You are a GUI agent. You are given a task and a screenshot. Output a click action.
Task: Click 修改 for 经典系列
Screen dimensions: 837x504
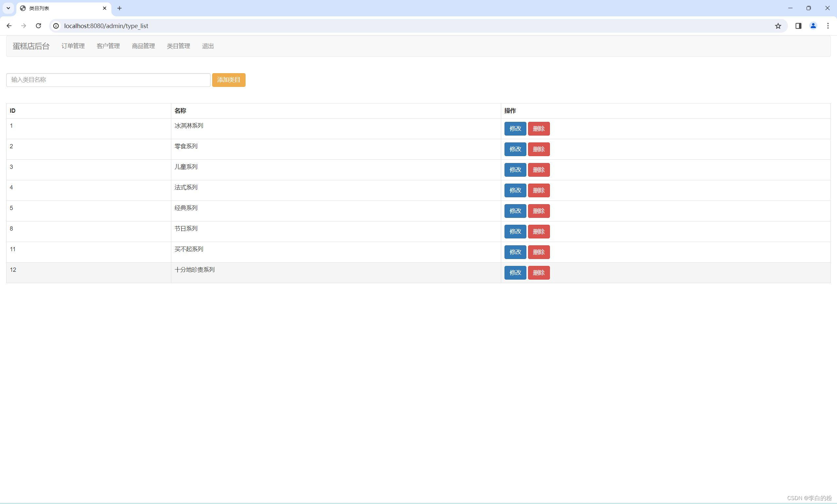[x=515, y=211]
